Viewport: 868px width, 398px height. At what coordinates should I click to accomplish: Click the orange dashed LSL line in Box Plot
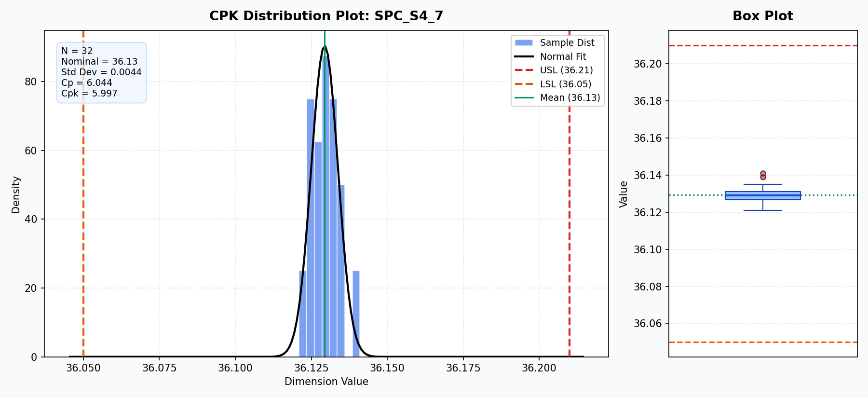coord(763,342)
